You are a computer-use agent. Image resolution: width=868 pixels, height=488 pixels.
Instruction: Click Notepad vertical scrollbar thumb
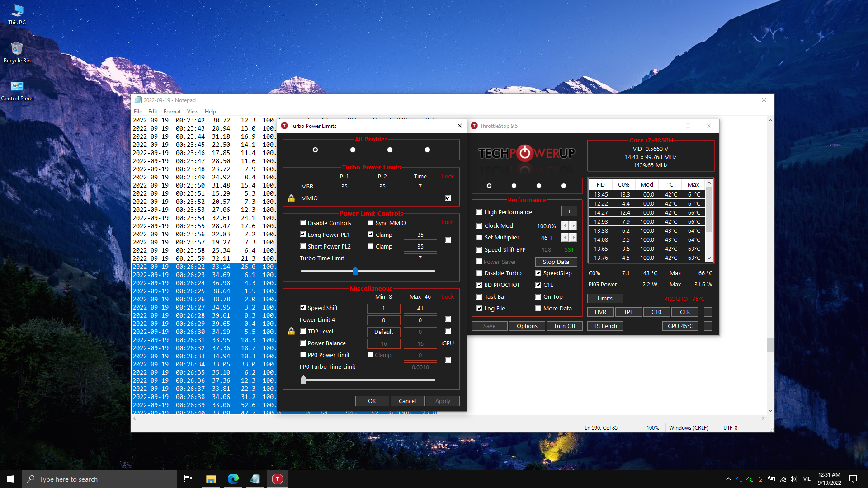(770, 345)
